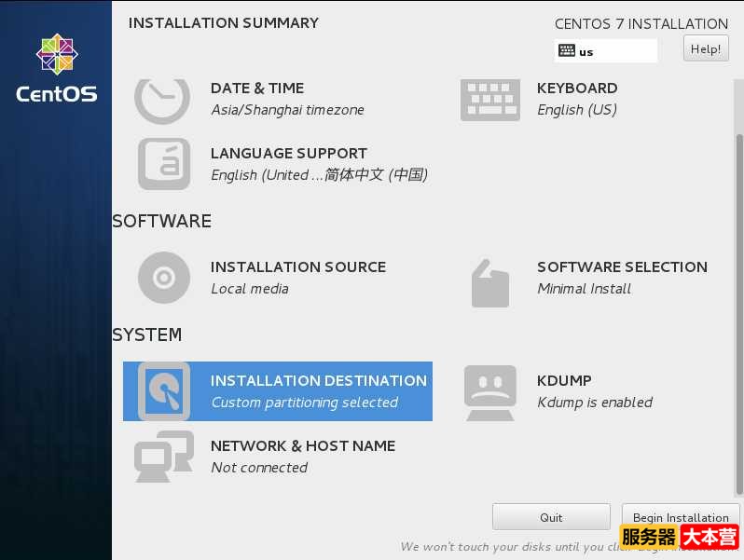Click the INSTALLATION SUMMARY heading
Screen dimensions: 744x560
pyautogui.click(x=224, y=22)
